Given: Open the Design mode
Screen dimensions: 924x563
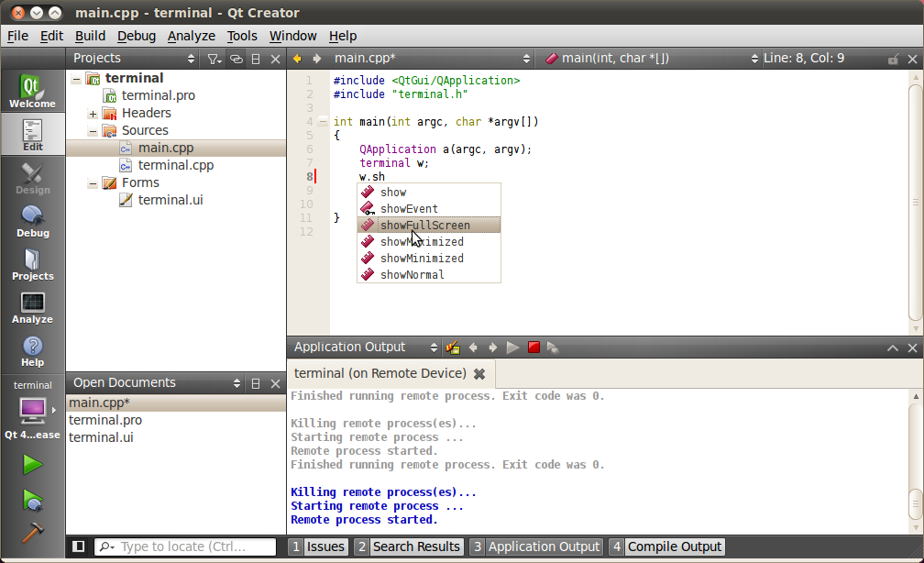Looking at the screenshot, I should coord(32,178).
